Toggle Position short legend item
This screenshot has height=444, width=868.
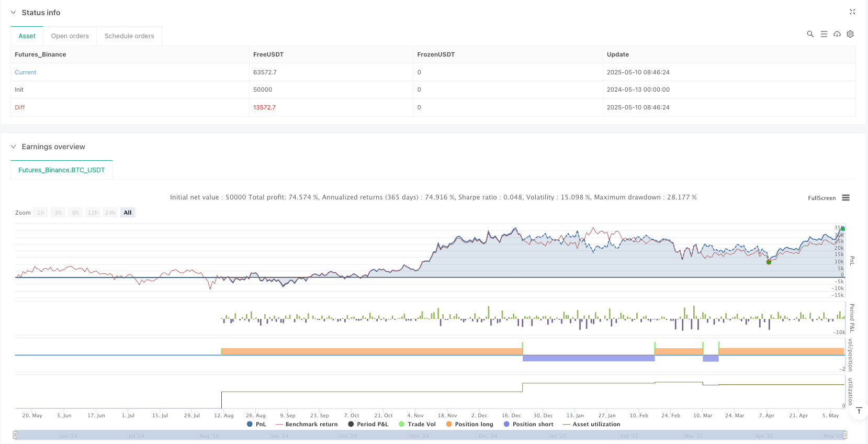pos(528,424)
